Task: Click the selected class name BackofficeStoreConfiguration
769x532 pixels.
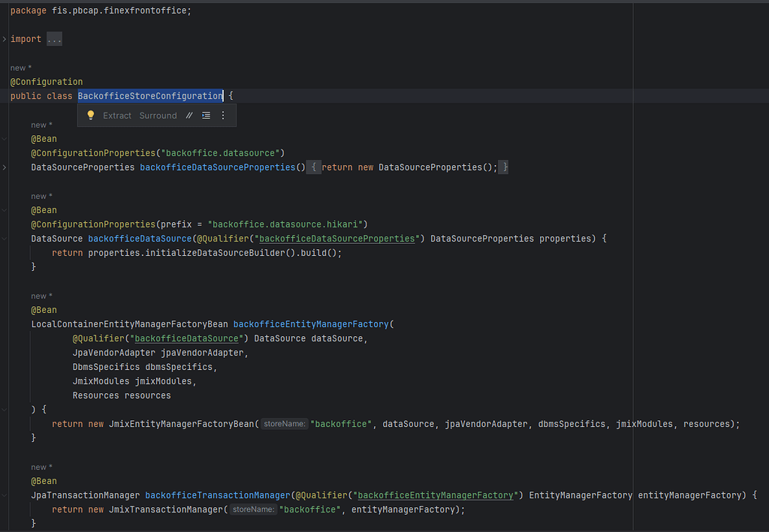Action: click(x=149, y=95)
